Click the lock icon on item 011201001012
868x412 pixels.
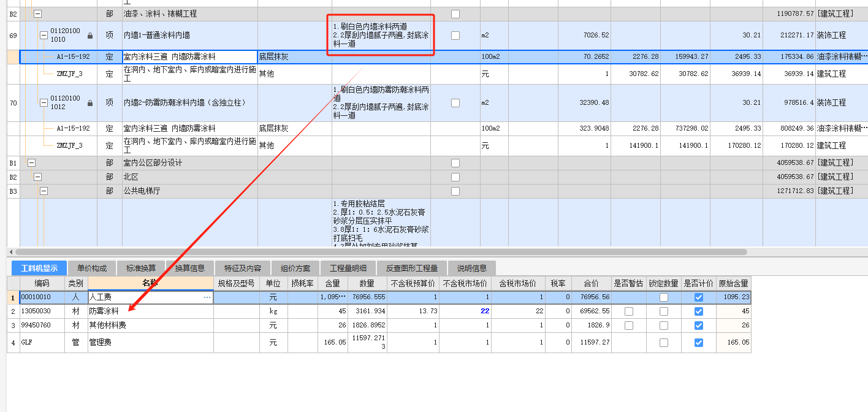tap(90, 103)
